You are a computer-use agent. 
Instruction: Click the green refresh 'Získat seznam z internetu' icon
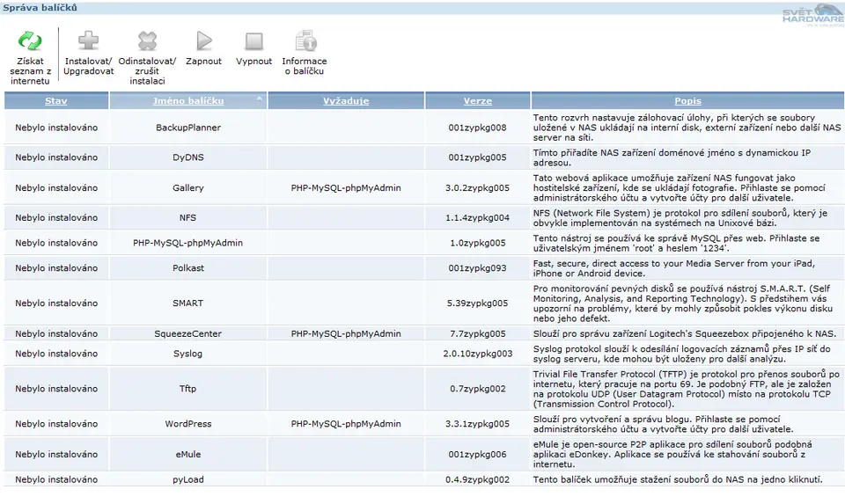point(30,41)
